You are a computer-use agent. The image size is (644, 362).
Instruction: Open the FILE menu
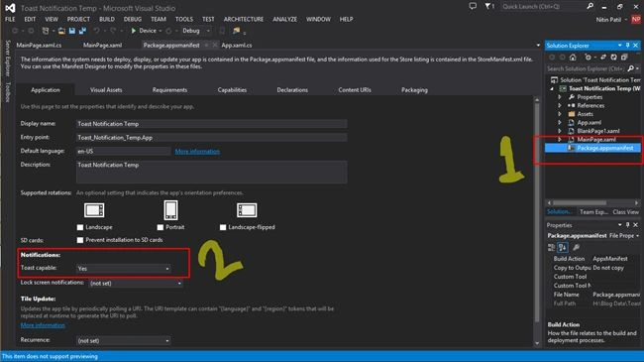pos(10,19)
